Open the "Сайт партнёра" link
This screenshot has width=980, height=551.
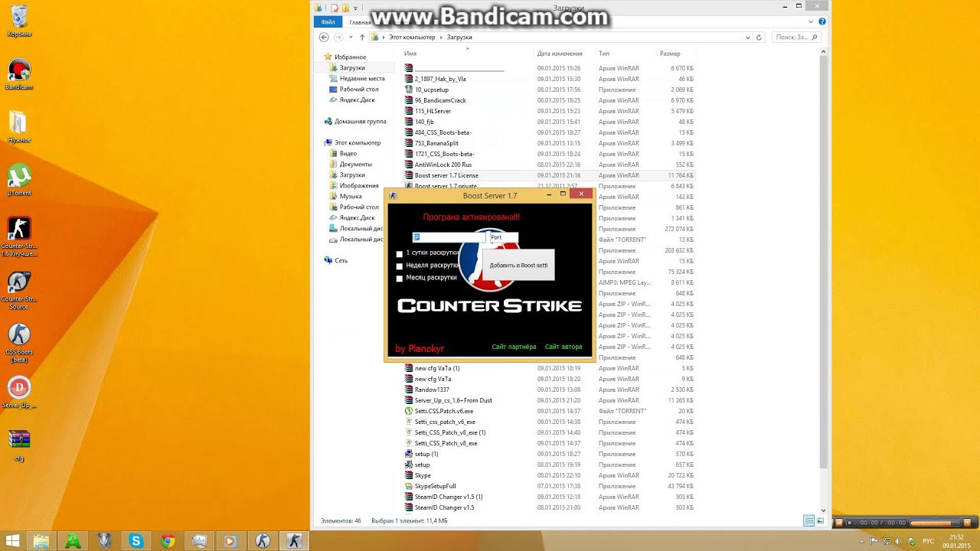[514, 347]
